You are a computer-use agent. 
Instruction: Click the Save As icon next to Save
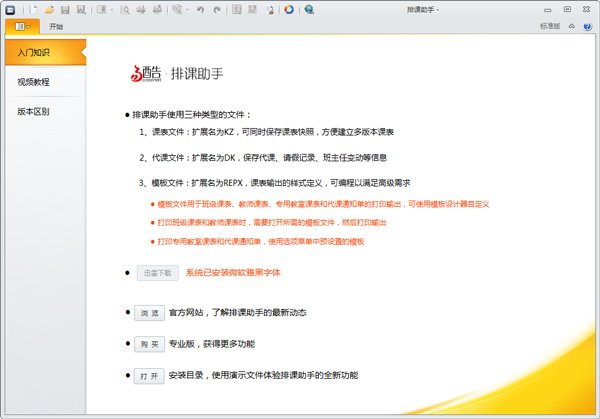click(x=81, y=10)
